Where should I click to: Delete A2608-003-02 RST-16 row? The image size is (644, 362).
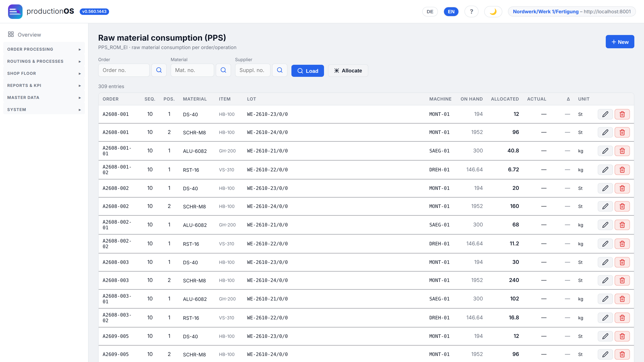[622, 318]
